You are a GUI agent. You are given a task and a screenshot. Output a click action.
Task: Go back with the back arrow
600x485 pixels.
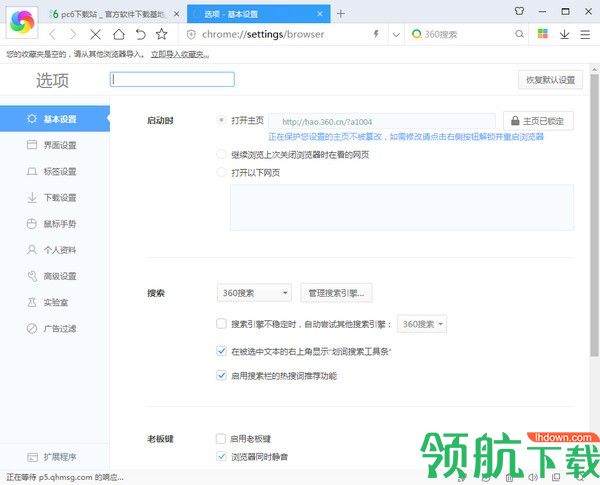pos(52,34)
